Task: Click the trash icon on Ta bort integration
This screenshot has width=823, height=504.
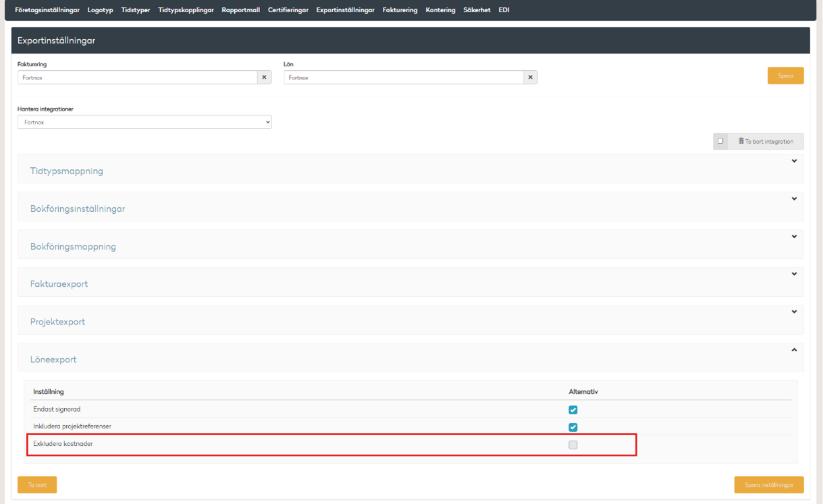Action: click(x=741, y=141)
